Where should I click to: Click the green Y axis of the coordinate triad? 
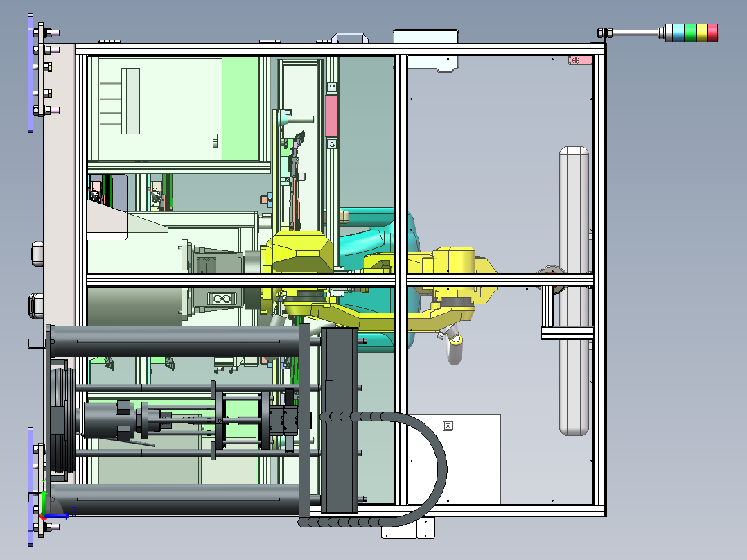[44, 502]
